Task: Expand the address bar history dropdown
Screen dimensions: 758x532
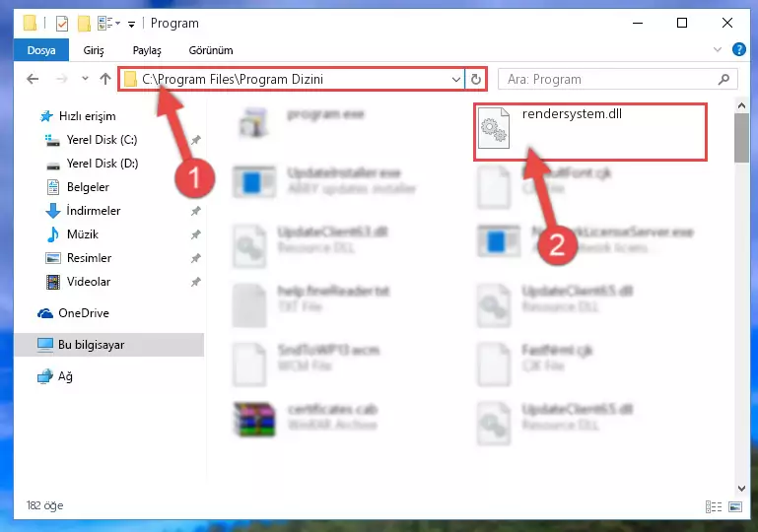Action: (455, 79)
